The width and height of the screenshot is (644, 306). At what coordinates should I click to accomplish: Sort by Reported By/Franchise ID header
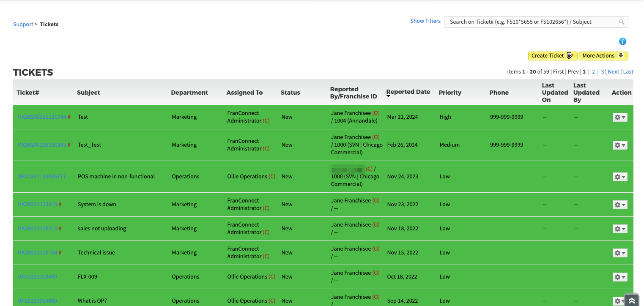[x=354, y=93]
